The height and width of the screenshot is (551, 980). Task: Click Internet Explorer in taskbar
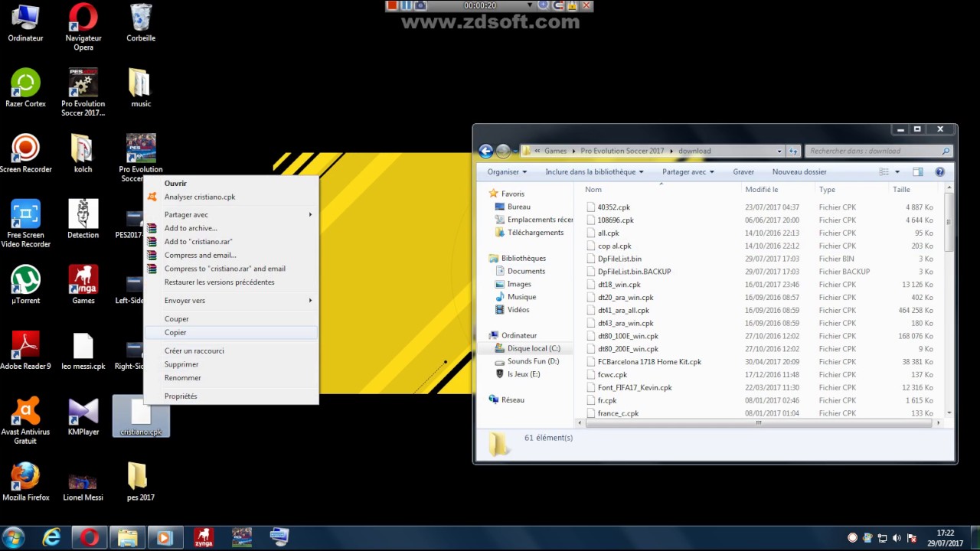(x=51, y=538)
